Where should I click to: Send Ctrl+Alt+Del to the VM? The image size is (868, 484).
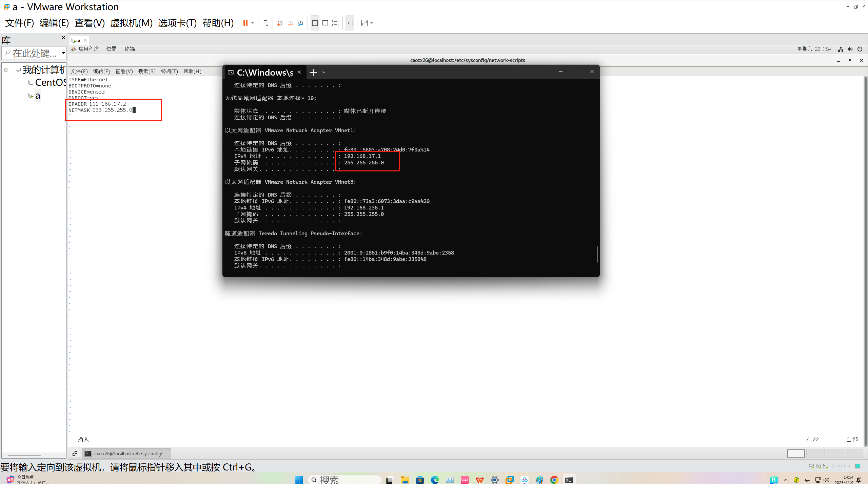[265, 23]
